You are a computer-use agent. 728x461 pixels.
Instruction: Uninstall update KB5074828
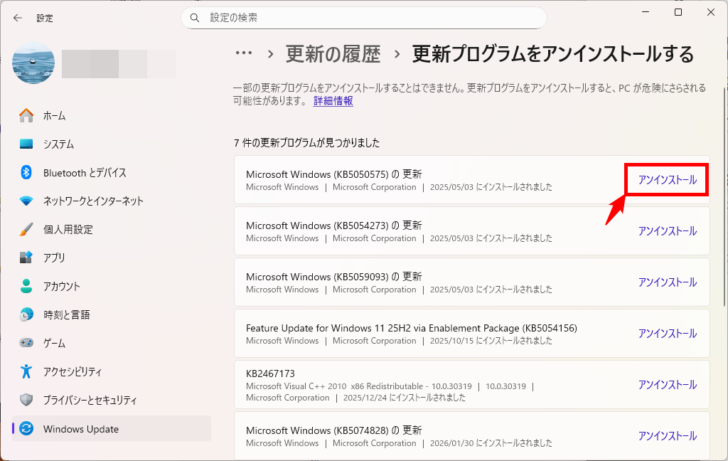pos(667,435)
